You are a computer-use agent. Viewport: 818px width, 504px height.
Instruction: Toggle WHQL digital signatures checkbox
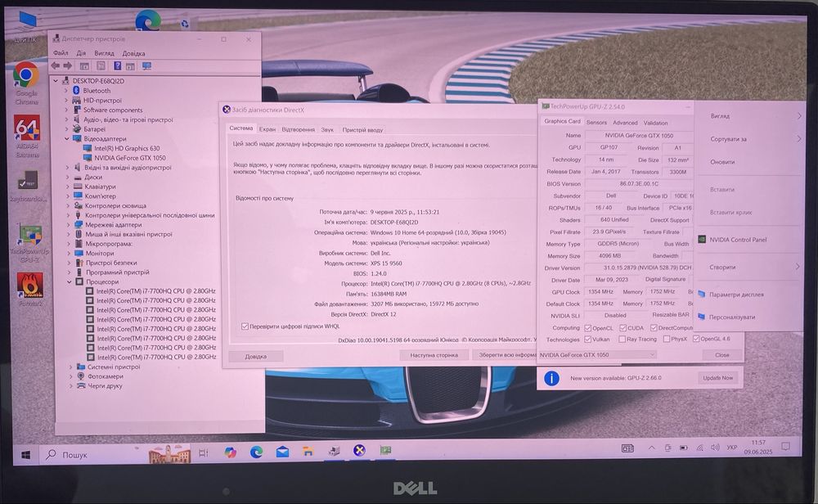point(245,326)
